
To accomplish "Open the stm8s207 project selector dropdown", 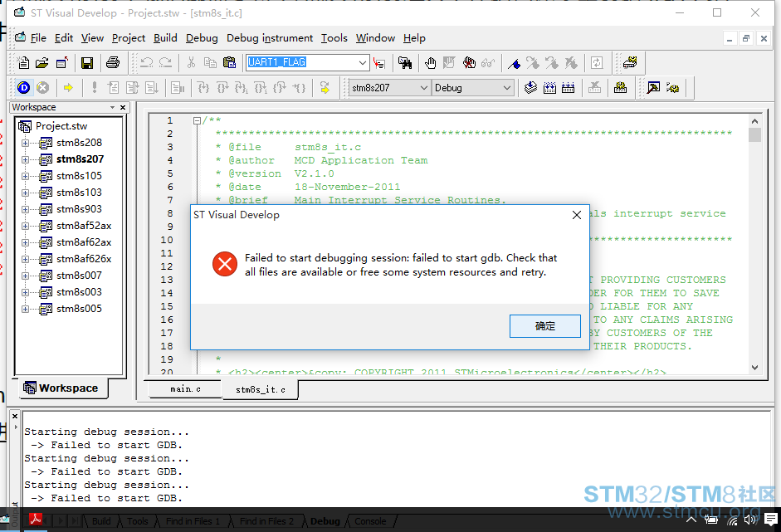I will (424, 88).
